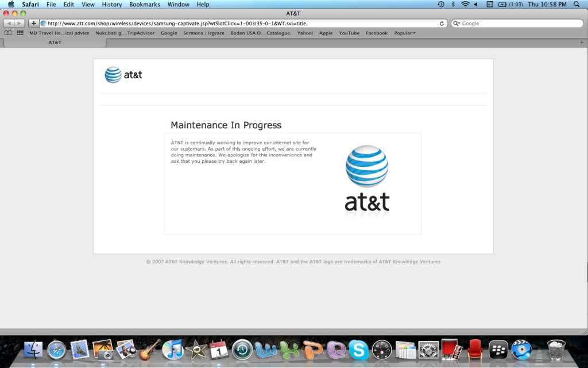Open Microsoft PowerPoint icon in the Dock
Viewport: 588px width, 368px height.
click(x=313, y=350)
